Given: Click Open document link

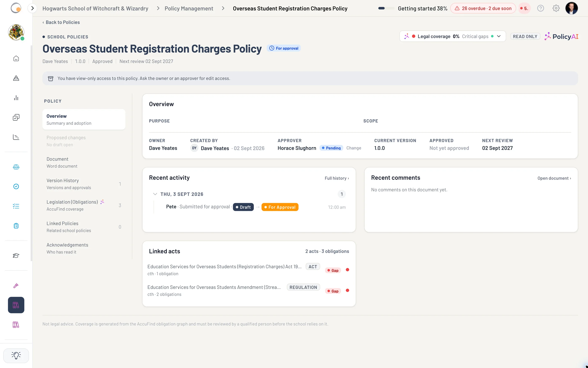Looking at the screenshot, I should [x=554, y=178].
